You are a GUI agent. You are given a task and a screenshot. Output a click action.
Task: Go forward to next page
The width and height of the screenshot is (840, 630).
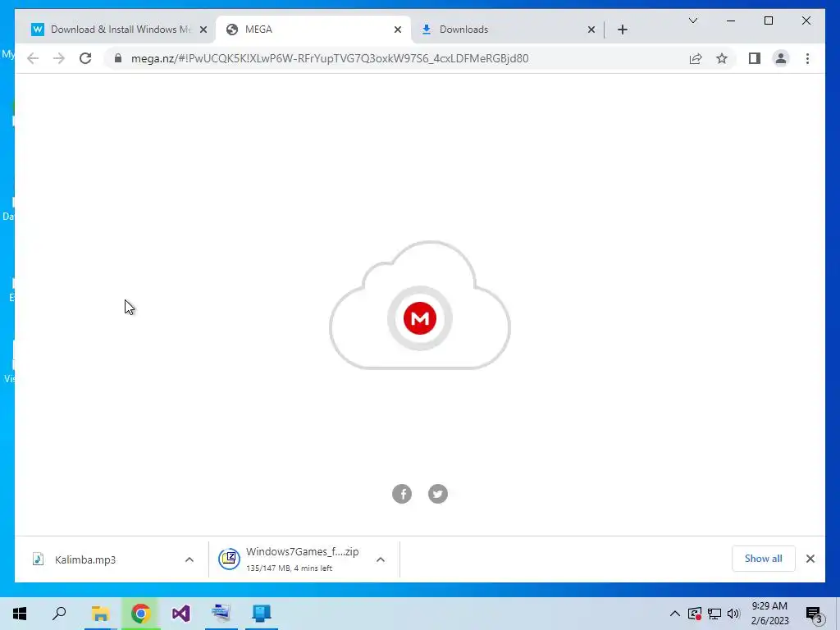click(59, 58)
